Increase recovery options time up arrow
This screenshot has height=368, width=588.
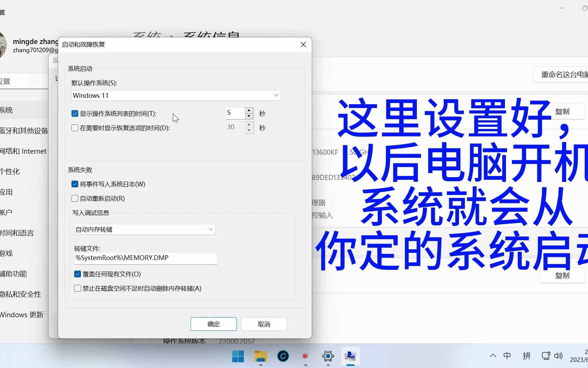(x=249, y=125)
